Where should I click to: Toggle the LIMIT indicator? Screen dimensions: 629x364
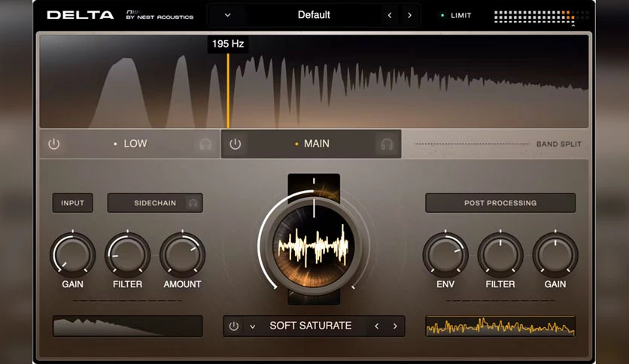(456, 15)
